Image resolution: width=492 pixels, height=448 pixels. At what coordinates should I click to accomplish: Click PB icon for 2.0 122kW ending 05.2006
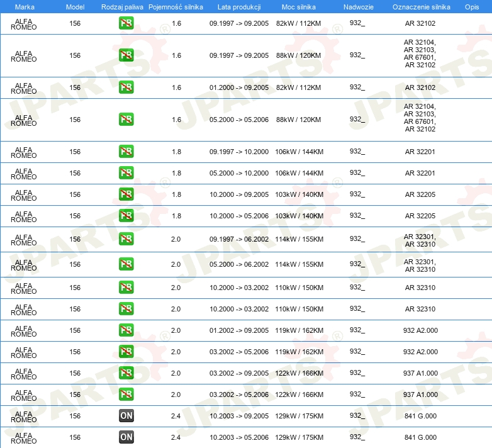[x=126, y=395]
